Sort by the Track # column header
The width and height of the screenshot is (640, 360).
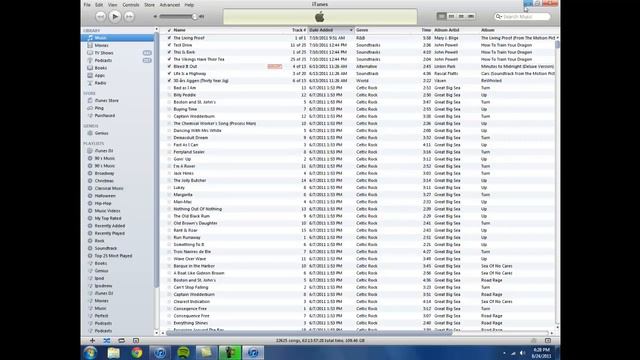pyautogui.click(x=299, y=30)
